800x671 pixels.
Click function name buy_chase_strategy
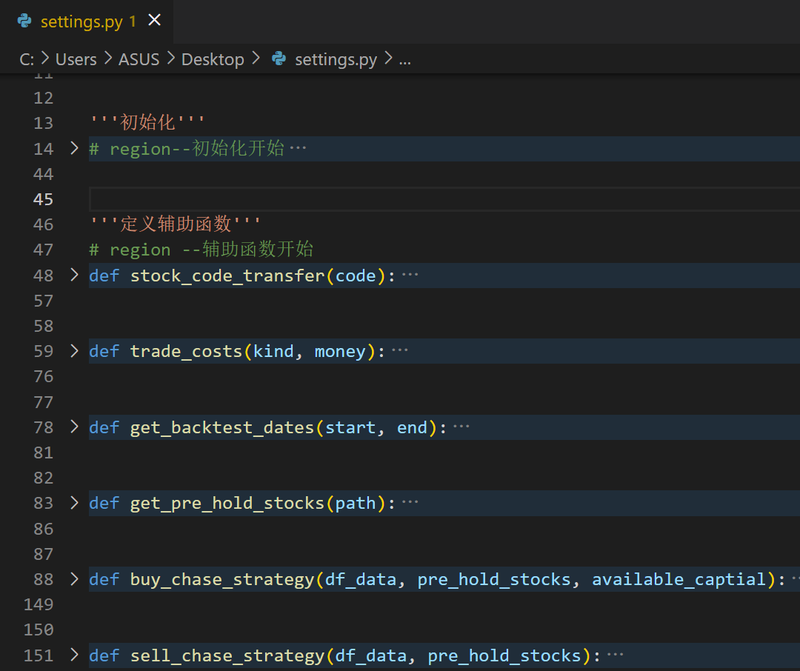(222, 580)
